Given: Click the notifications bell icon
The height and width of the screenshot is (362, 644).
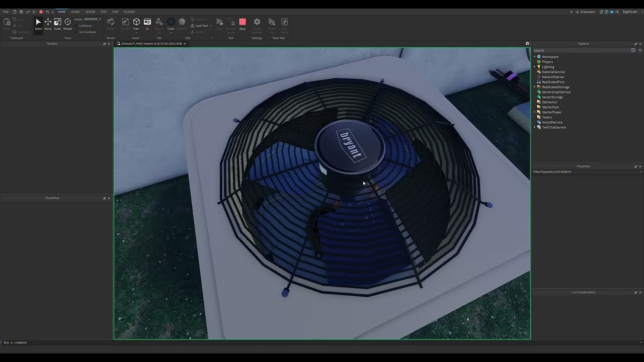Looking at the screenshot, I should [601, 12].
